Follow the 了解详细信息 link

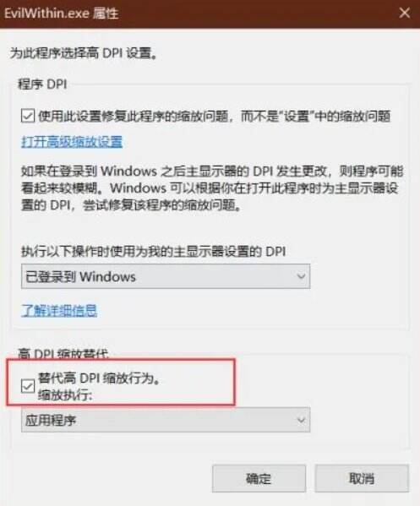(x=59, y=310)
